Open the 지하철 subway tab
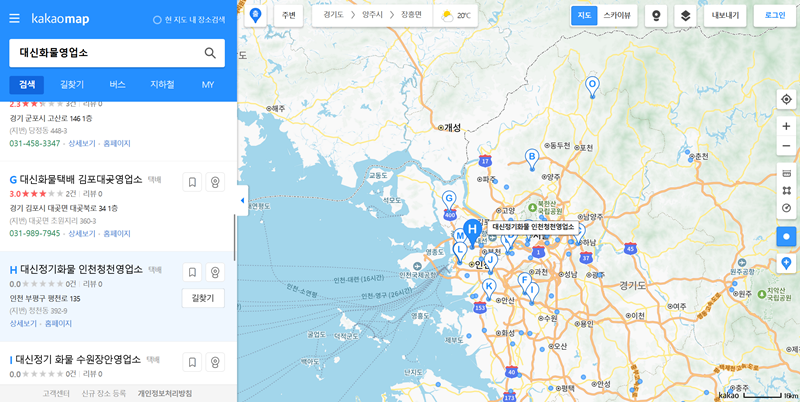 click(x=162, y=85)
